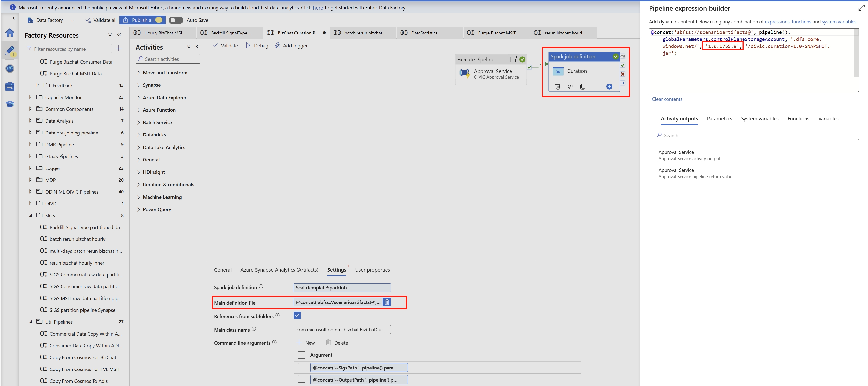Screen dimensions: 868x386
Task: Click Validate all in top toolbar
Action: 101,20
